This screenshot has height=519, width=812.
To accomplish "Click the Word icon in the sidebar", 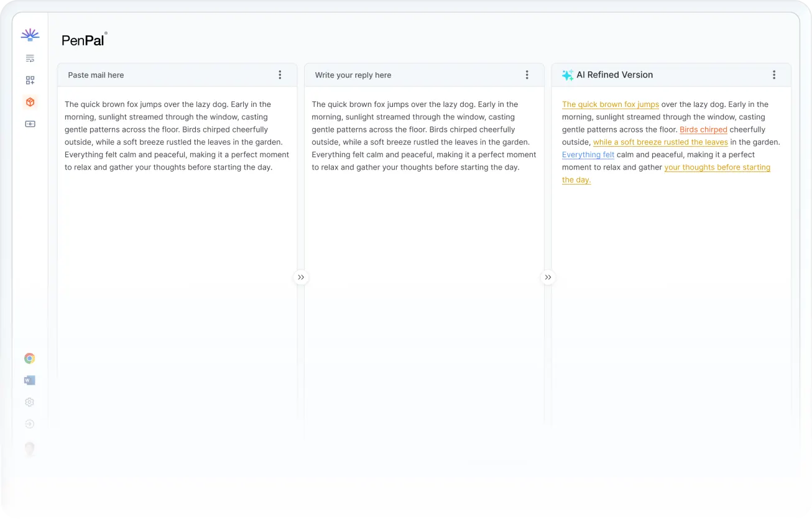I will (x=30, y=380).
